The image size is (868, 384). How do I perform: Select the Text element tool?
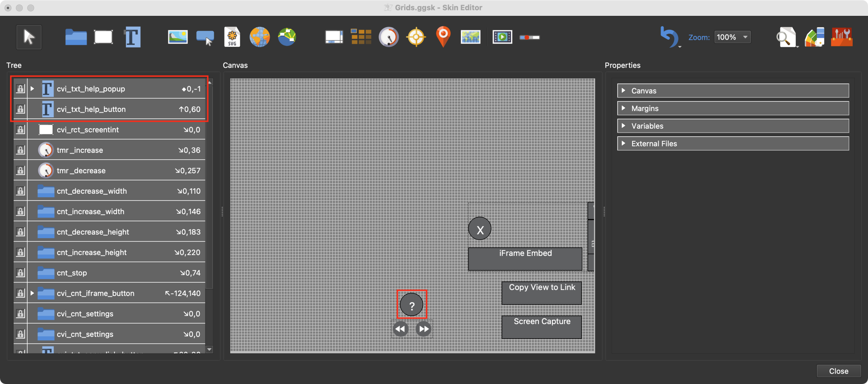coord(133,37)
